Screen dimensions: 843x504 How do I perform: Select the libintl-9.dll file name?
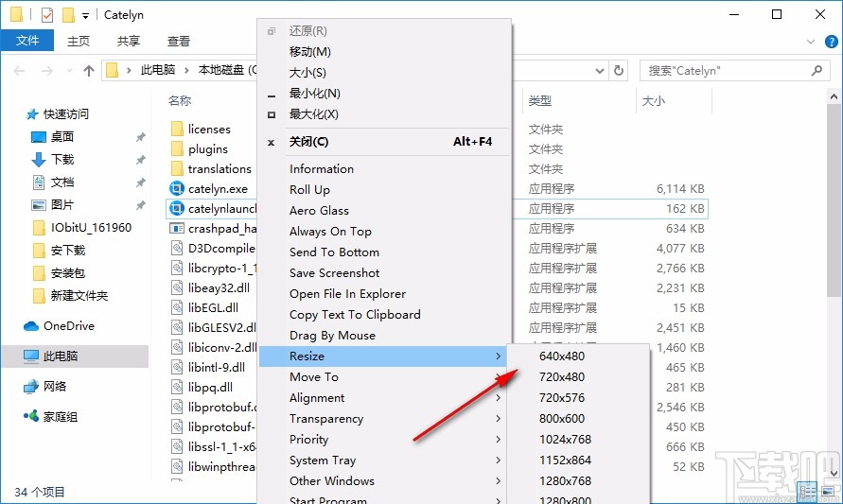[216, 368]
